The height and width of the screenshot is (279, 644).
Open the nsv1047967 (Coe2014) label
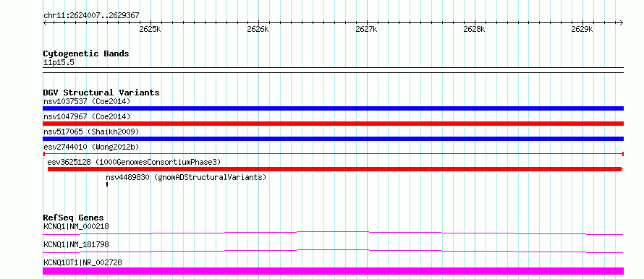point(87,116)
